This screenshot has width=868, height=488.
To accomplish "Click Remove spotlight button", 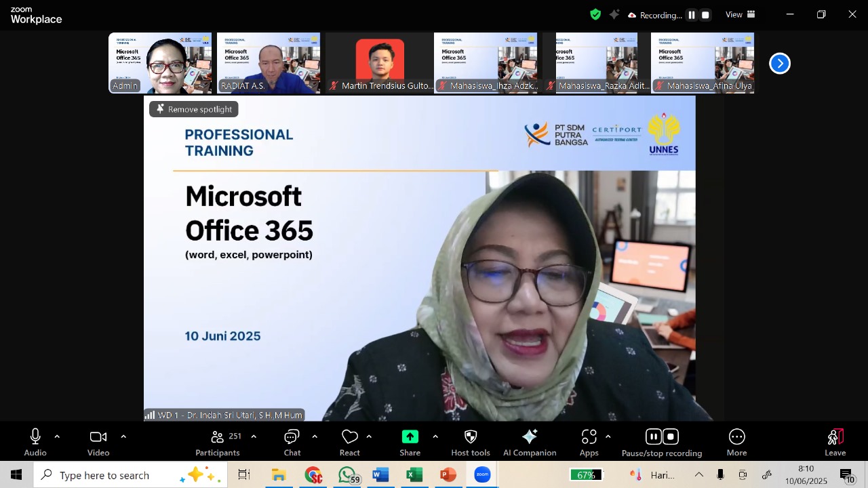I will pos(194,109).
